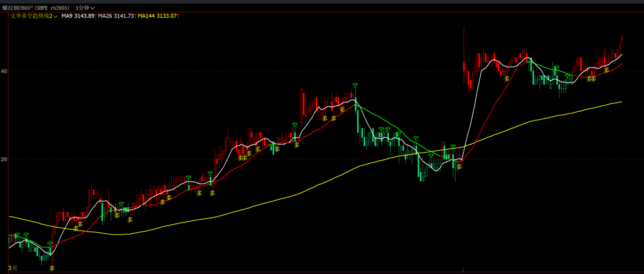
Task: Click the 3天 range label at bottom left
Action: [x=13, y=268]
